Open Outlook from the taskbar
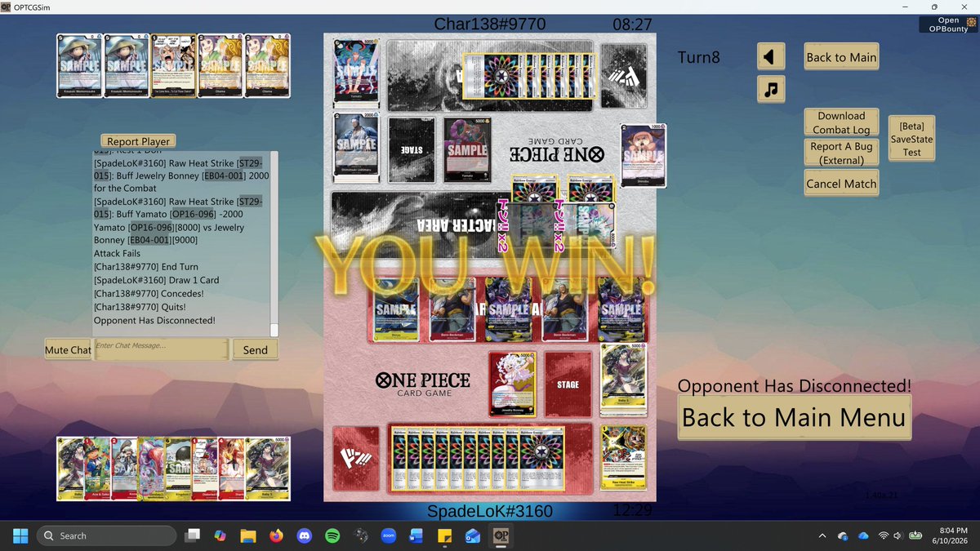 (472, 535)
